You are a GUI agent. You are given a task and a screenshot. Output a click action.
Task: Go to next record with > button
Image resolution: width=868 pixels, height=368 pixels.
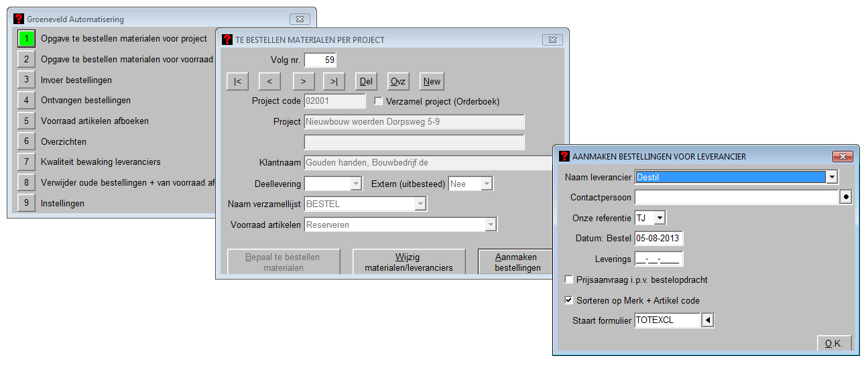coord(303,81)
